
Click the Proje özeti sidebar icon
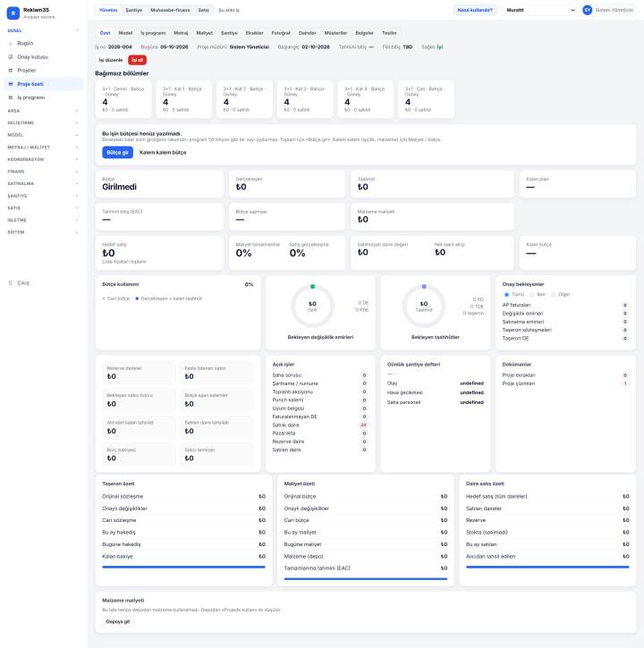[x=11, y=84]
